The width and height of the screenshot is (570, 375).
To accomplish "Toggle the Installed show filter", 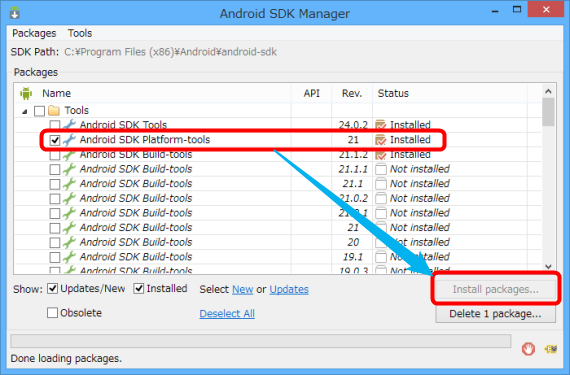I will 139,289.
